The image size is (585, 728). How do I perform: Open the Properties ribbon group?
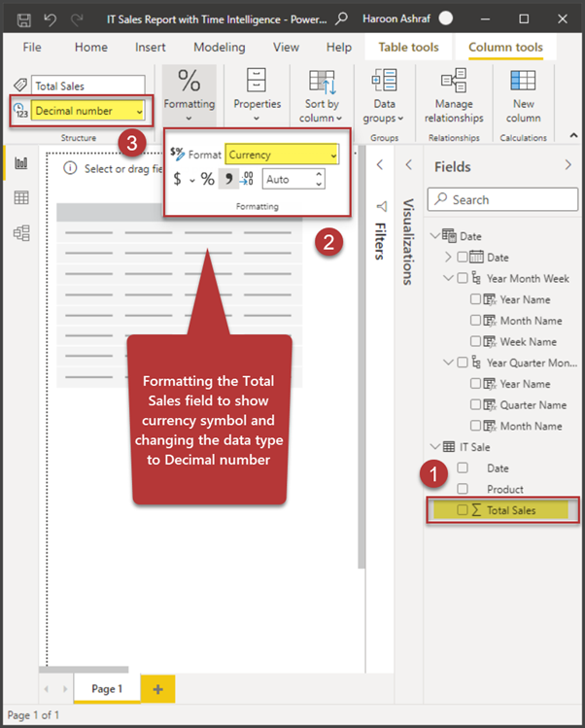pyautogui.click(x=257, y=94)
